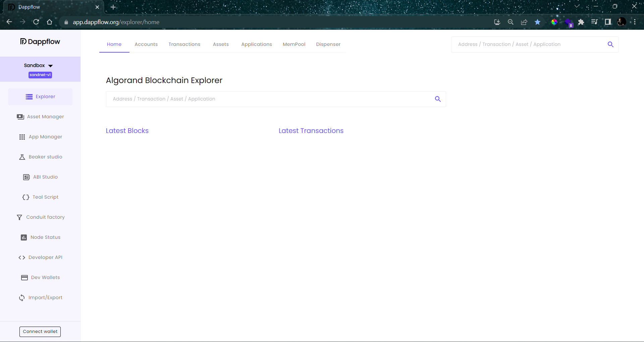Open the zoom control icon in address bar
644x342 pixels.
[511, 22]
